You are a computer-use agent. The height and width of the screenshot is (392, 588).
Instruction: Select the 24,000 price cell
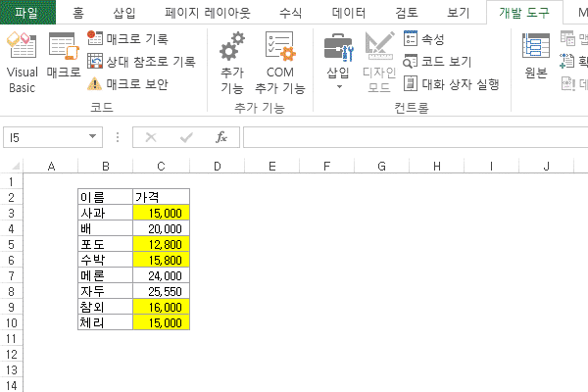click(x=162, y=275)
